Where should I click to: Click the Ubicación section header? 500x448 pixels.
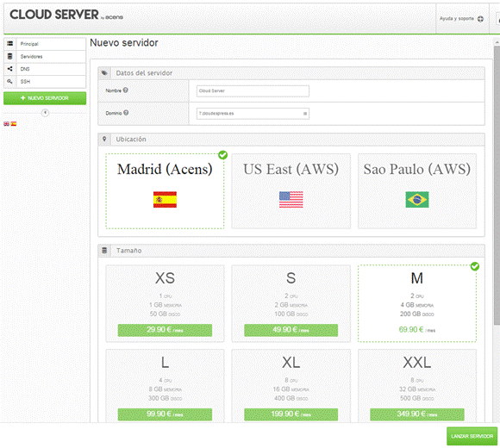pyautogui.click(x=291, y=140)
